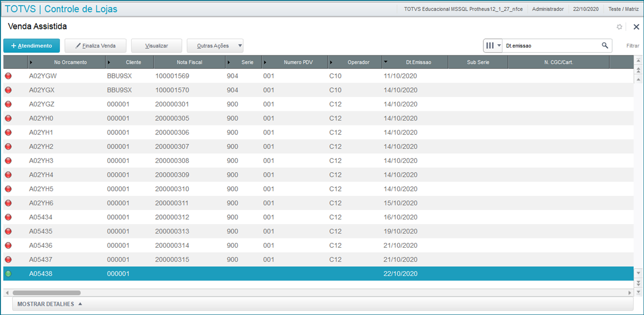This screenshot has height=315, width=644.
Task: Close the Venda Assistida window
Action: pyautogui.click(x=636, y=27)
